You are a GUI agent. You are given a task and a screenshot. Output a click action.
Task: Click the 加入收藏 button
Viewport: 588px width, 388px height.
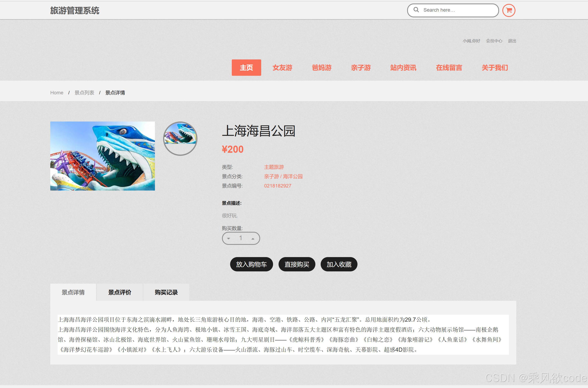pyautogui.click(x=339, y=264)
